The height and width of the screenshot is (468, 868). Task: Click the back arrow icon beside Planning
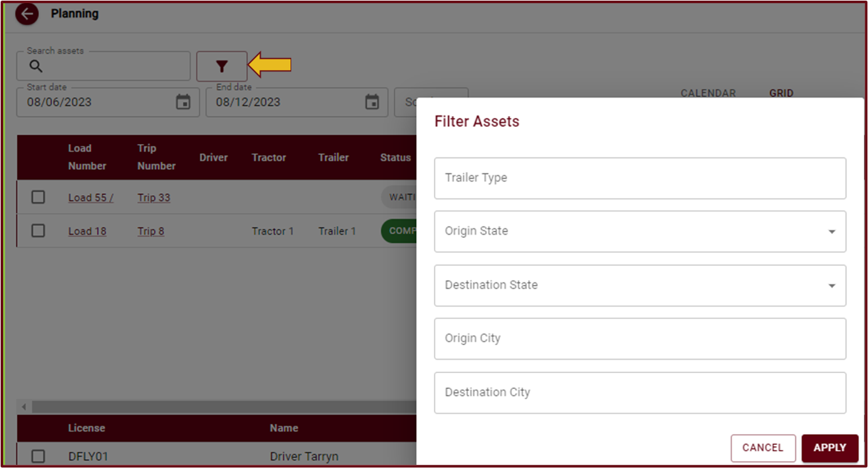click(27, 14)
